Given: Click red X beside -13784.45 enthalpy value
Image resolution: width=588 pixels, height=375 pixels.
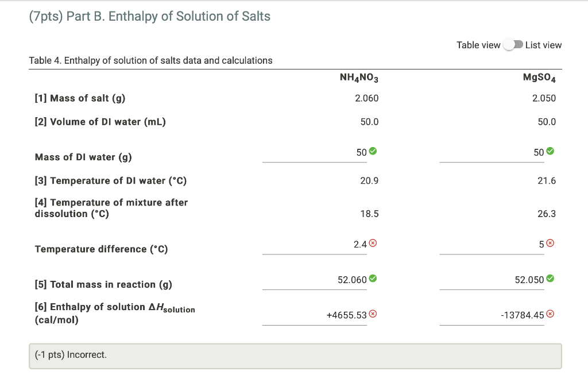Looking at the screenshot, I should [551, 314].
